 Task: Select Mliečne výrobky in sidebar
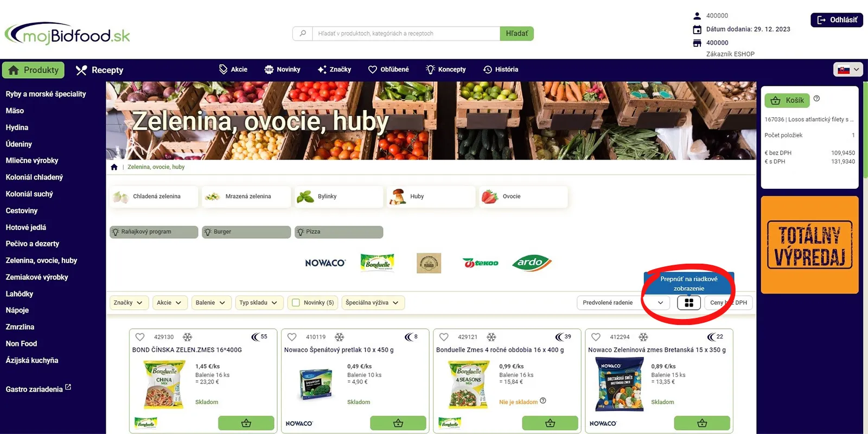pos(32,161)
